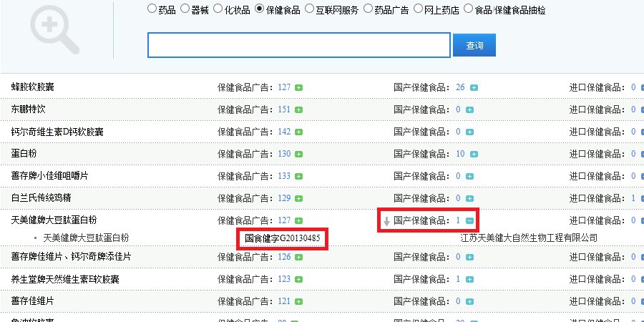The height and width of the screenshot is (322, 644).
Task: Expand 保健食品广告 list for 蜂胶软胶囊
Action: [298, 87]
